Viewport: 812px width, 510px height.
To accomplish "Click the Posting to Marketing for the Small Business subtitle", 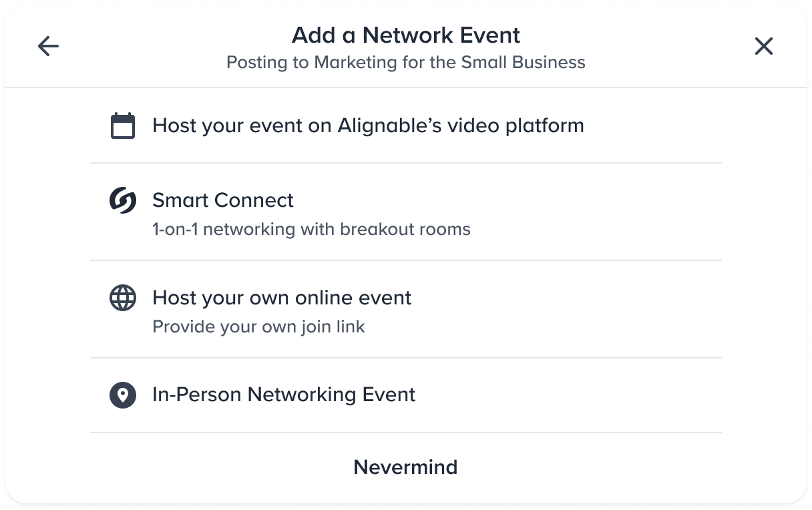I will click(x=406, y=62).
